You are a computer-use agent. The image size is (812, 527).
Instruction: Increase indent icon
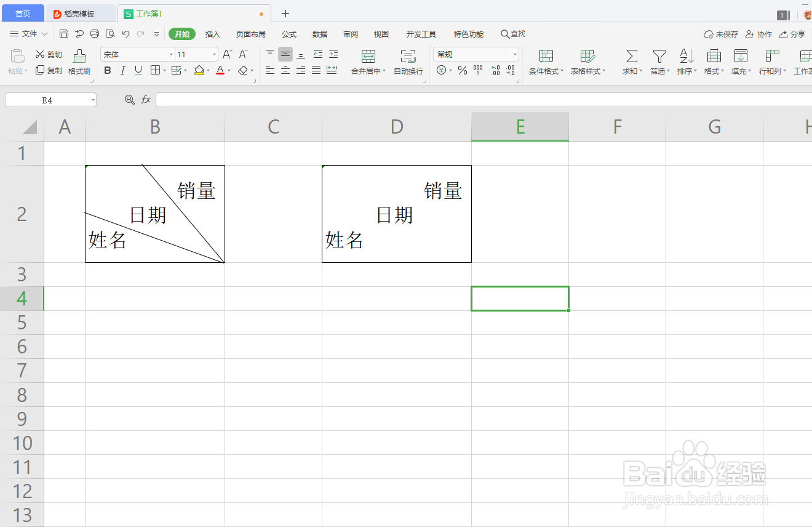click(x=333, y=54)
